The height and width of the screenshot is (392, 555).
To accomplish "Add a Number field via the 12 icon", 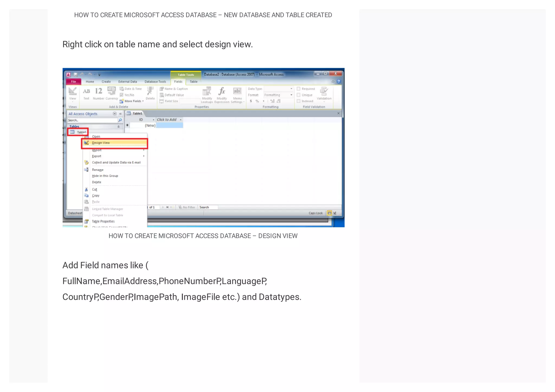I will coord(98,94).
